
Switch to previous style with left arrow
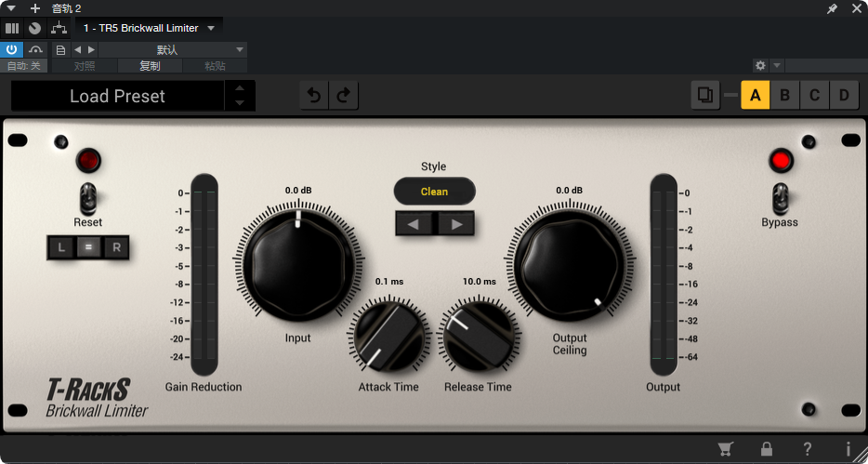click(x=413, y=224)
